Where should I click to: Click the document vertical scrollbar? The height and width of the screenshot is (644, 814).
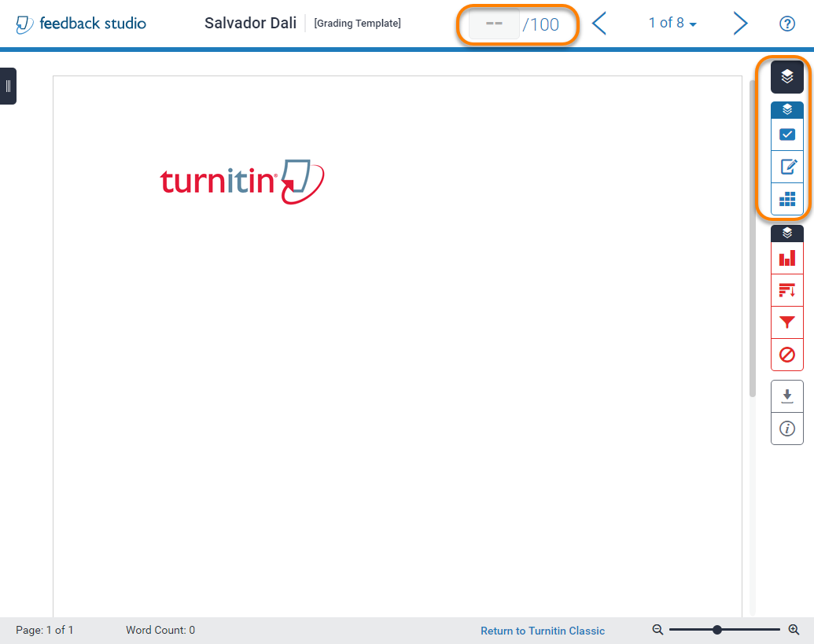(752, 239)
